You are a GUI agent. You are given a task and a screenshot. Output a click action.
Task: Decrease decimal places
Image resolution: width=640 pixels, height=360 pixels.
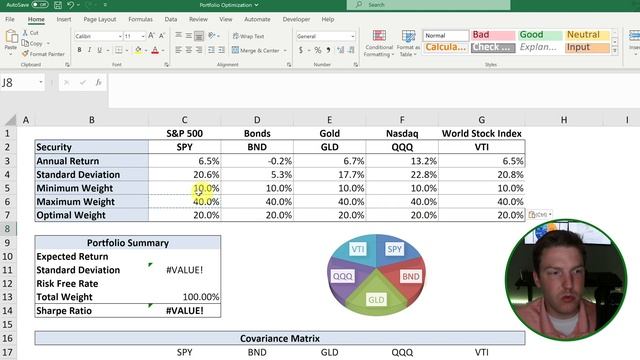coord(351,50)
